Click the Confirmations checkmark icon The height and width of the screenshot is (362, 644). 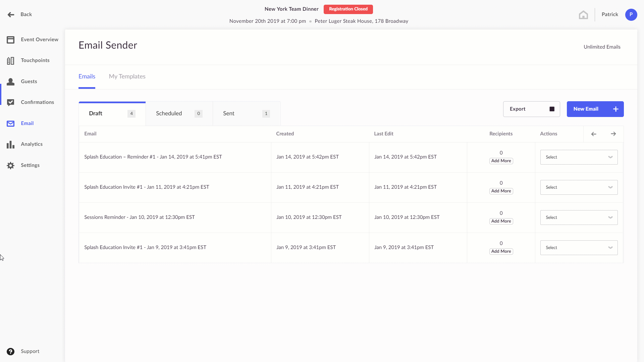click(10, 103)
